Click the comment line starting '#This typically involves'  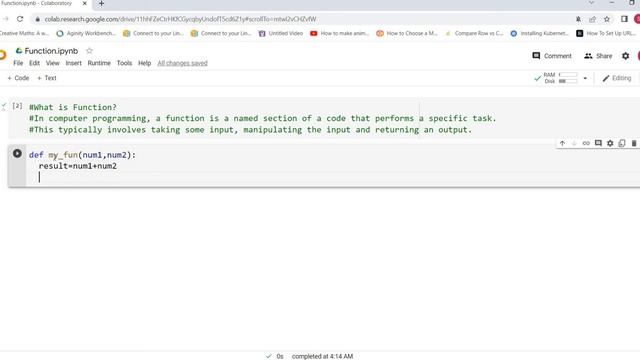coord(250,130)
